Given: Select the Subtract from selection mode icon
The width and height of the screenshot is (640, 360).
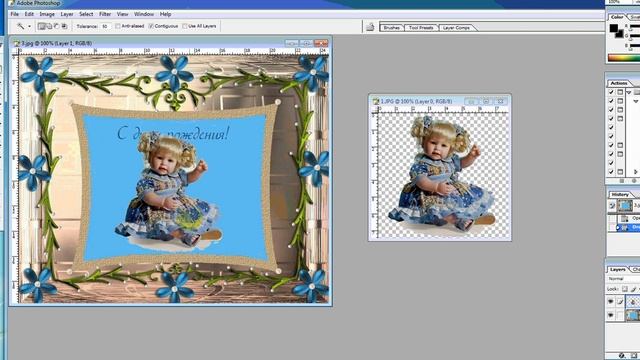Looking at the screenshot, I should [56, 26].
